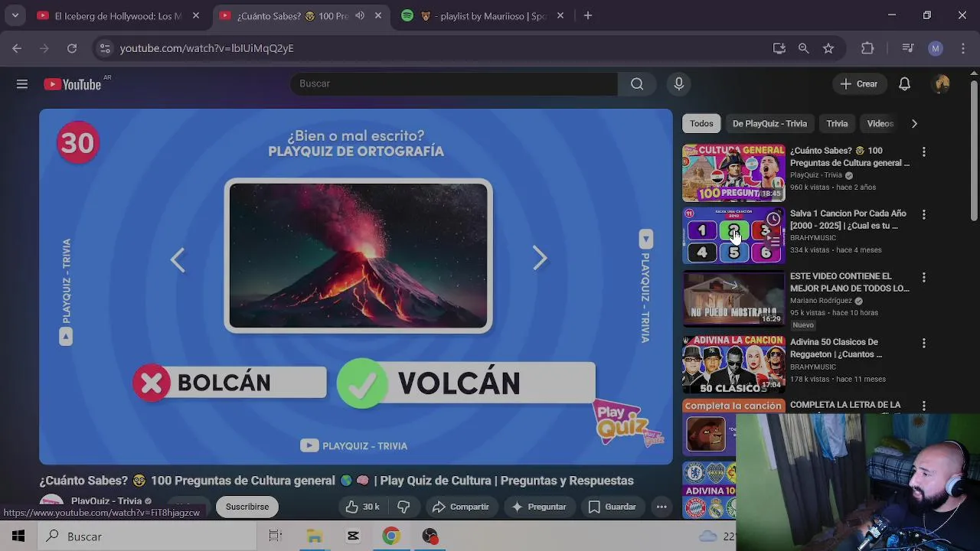Select the De PlayQuiz - Trivia chip
980x551 pixels.
click(769, 123)
